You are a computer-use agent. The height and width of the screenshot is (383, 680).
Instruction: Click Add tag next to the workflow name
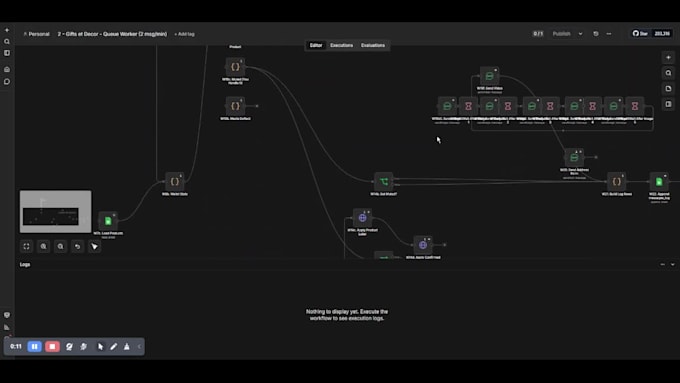[x=184, y=34]
